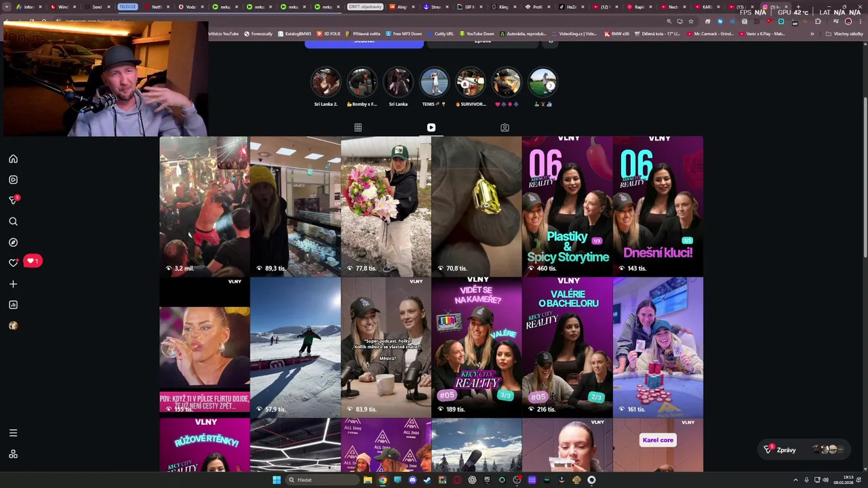Open the SURVIVOR story highlight

pyautogui.click(x=471, y=87)
